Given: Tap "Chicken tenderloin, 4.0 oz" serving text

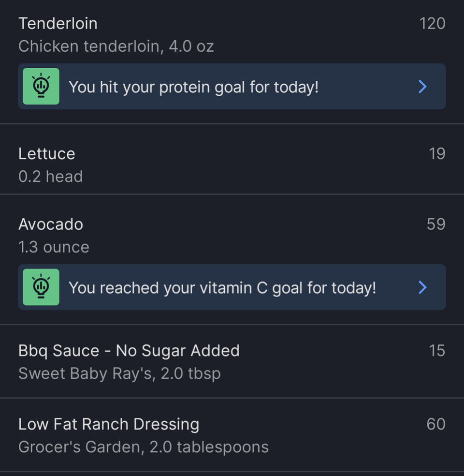Looking at the screenshot, I should point(116,46).
